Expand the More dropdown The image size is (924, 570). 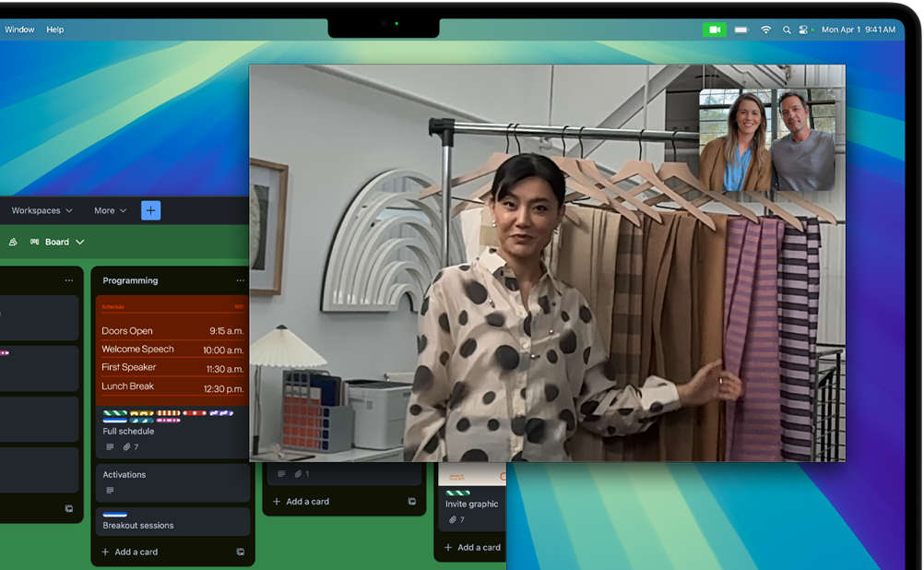tap(110, 210)
